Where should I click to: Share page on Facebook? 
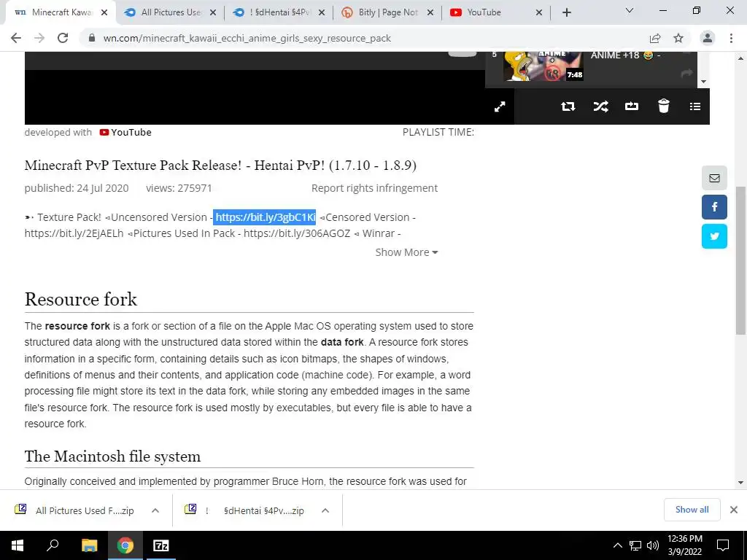tap(714, 207)
